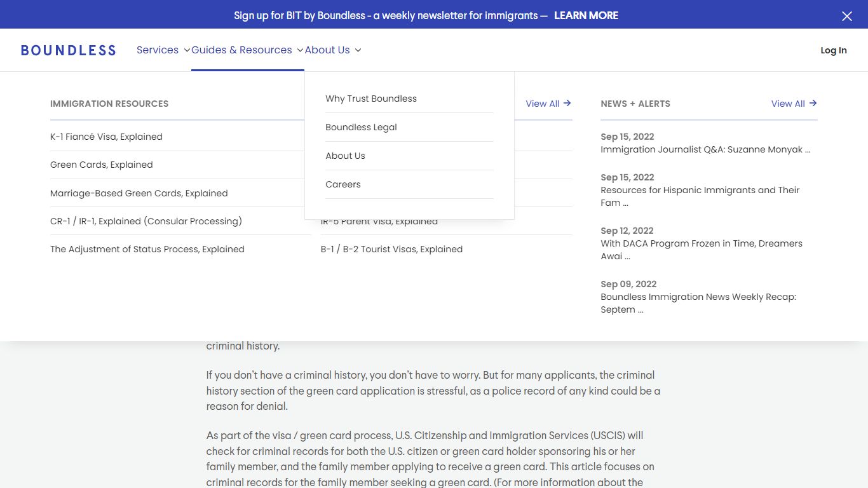Expand the Services dropdown chevron
Viewport: 868px width, 488px height.
(x=187, y=50)
